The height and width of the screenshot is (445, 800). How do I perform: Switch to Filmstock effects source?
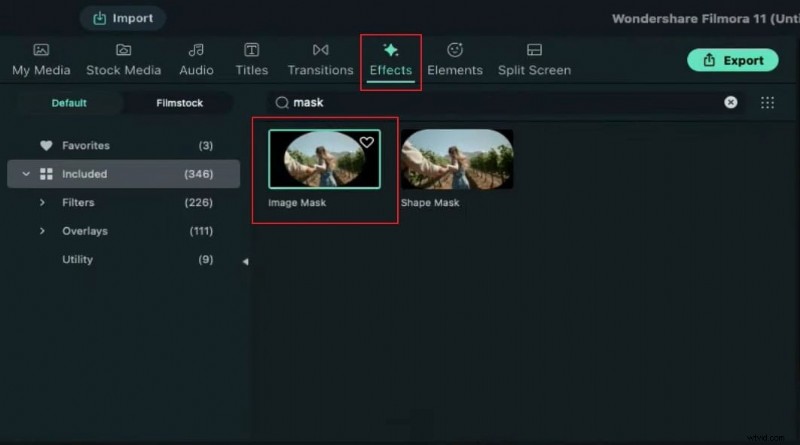click(x=180, y=103)
